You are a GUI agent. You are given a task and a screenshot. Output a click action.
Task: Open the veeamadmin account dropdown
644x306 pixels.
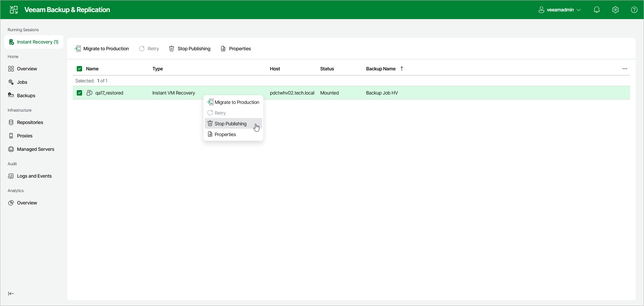point(560,10)
